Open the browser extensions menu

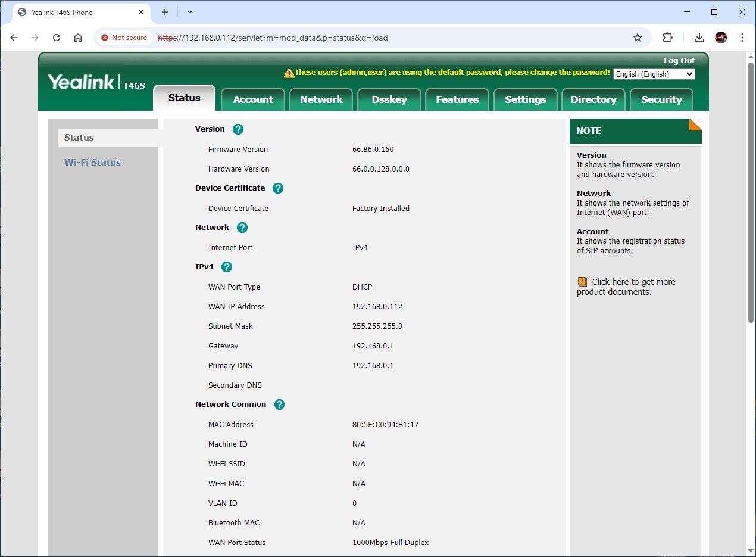click(x=668, y=38)
